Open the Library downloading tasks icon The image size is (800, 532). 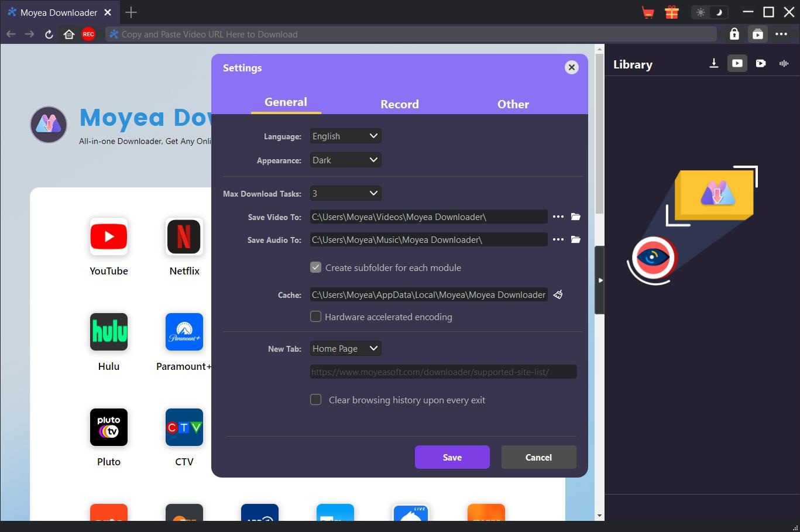click(x=713, y=64)
